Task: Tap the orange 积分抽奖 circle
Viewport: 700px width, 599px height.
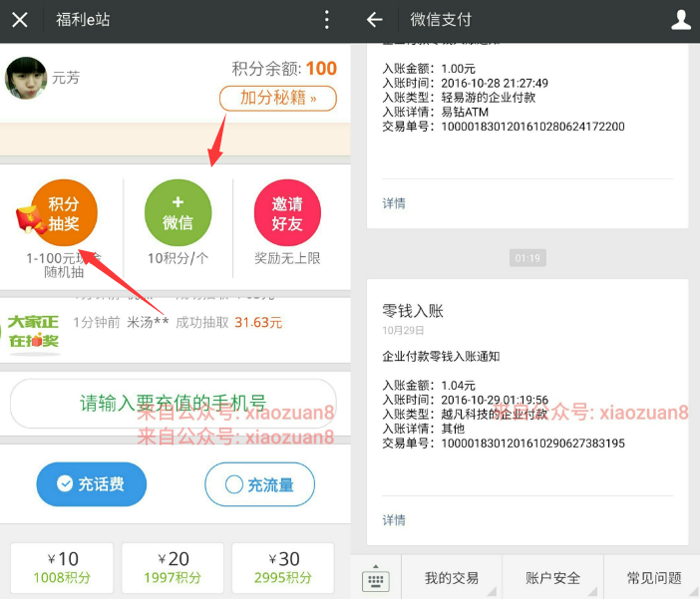Action: [64, 213]
